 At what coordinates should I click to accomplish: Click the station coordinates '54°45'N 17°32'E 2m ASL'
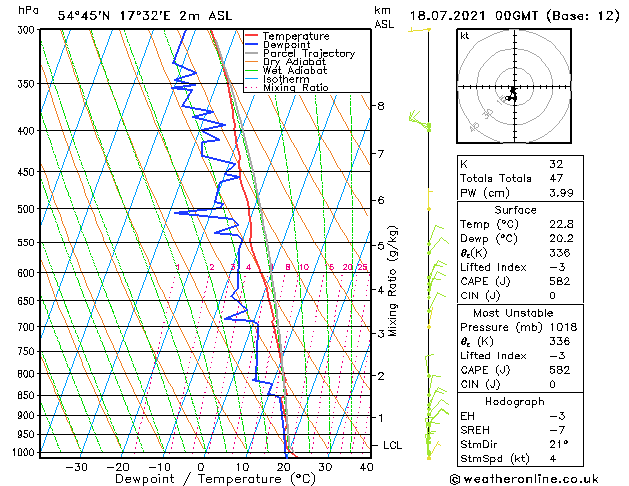pos(144,16)
